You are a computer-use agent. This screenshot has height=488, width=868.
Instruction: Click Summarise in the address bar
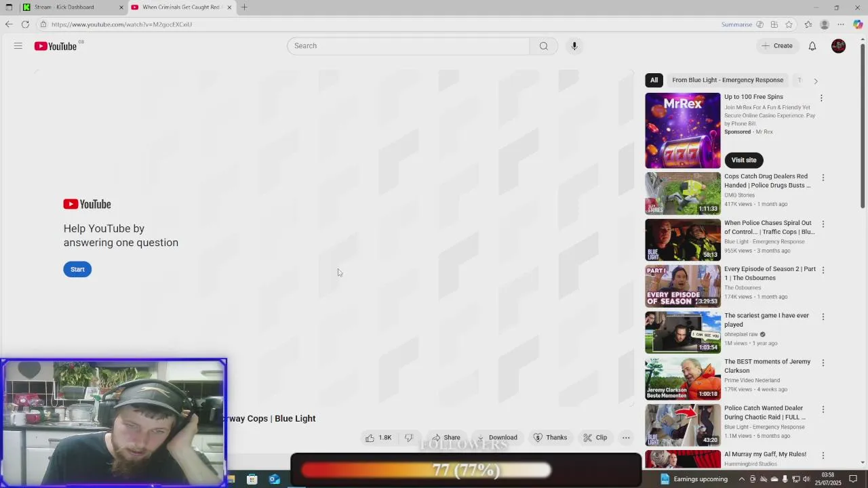(x=736, y=24)
